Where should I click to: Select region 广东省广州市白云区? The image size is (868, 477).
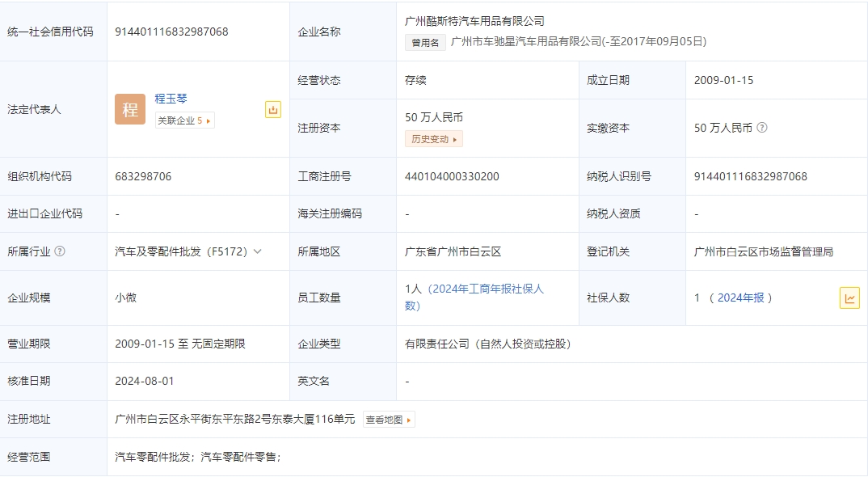tap(453, 251)
